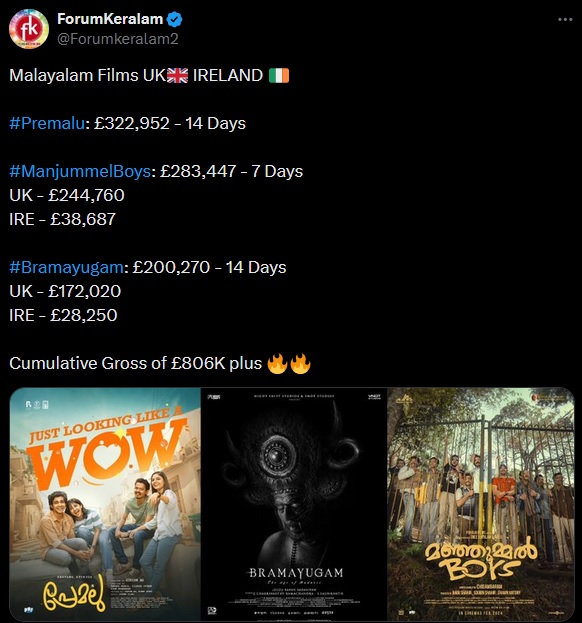
Task: Open the ForumKeralam profile avatar
Action: click(29, 29)
